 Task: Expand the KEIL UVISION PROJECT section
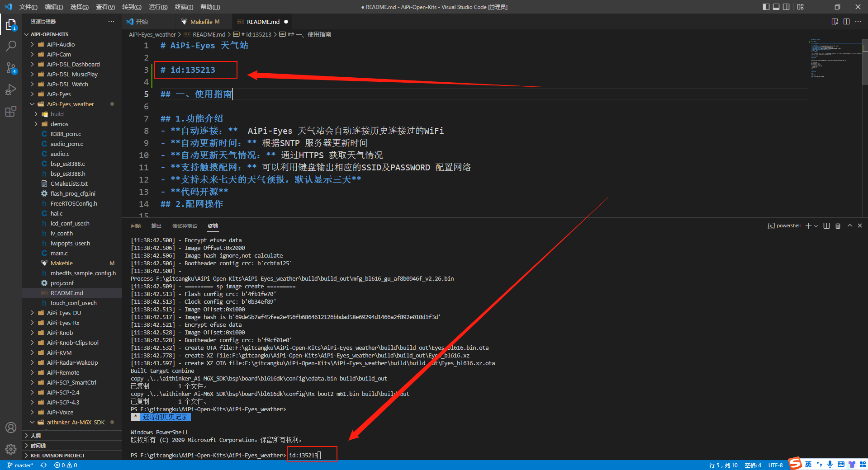coord(57,456)
